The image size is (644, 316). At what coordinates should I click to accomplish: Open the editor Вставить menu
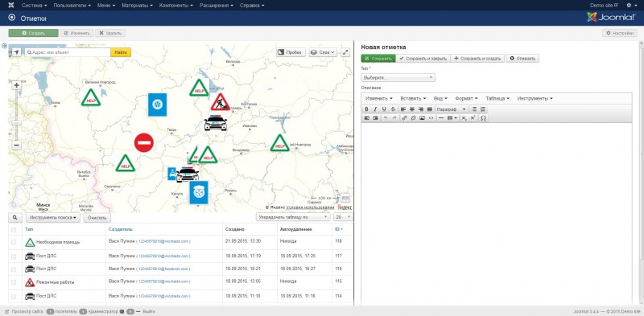coord(413,98)
